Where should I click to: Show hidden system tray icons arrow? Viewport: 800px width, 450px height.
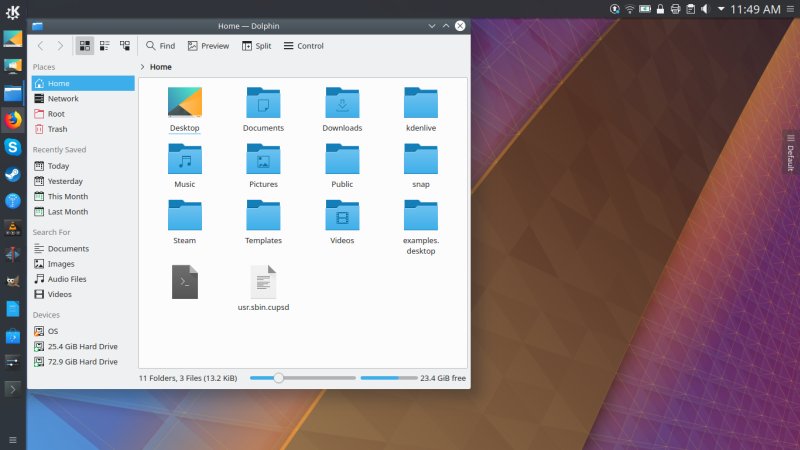721,9
